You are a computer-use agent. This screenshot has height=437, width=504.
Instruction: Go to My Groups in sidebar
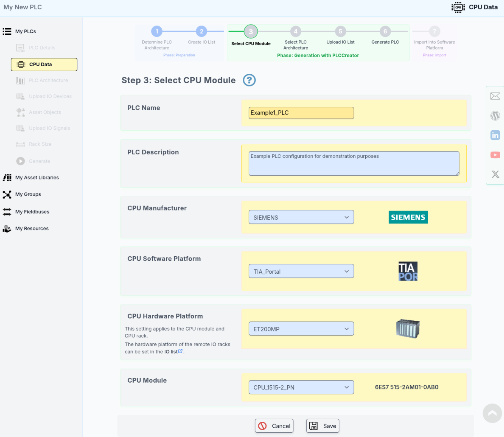click(x=28, y=194)
